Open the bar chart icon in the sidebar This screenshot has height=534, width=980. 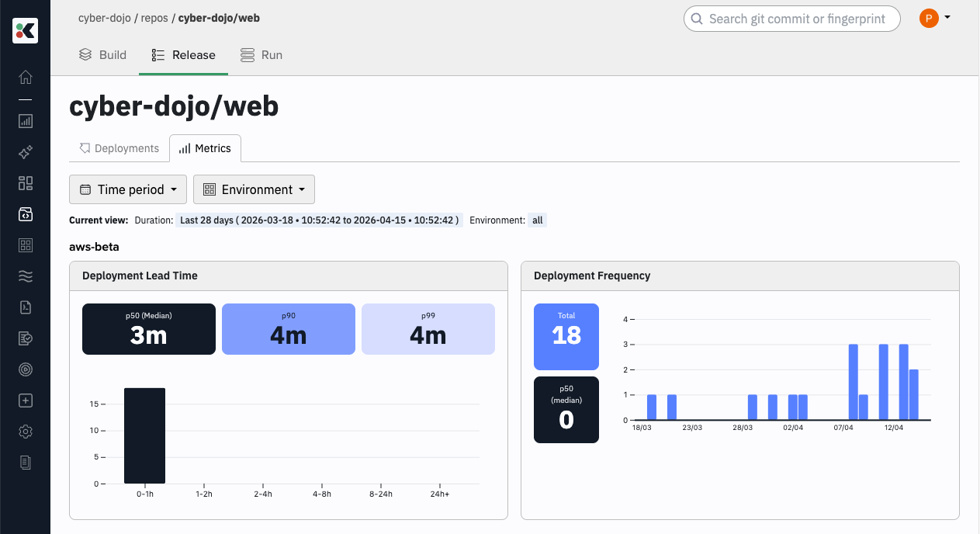point(26,121)
